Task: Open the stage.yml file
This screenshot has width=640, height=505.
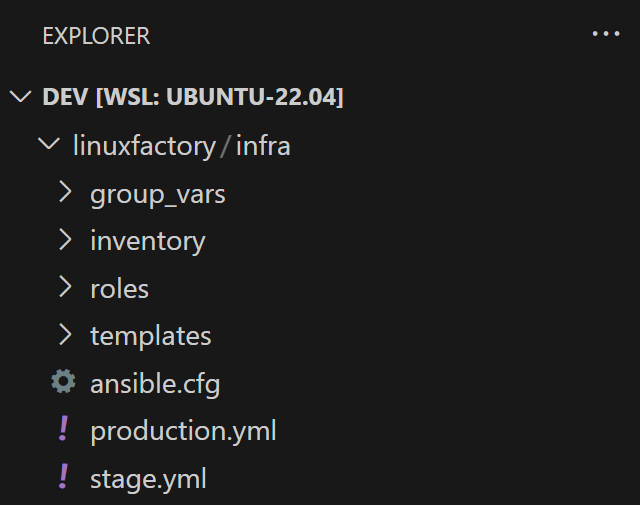Action: click(x=148, y=479)
